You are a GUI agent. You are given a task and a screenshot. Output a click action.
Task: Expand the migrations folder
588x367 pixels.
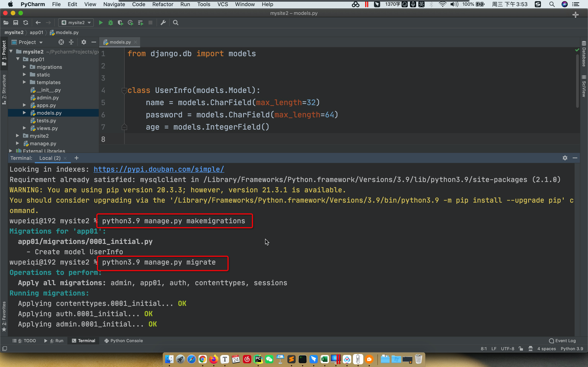click(24, 67)
